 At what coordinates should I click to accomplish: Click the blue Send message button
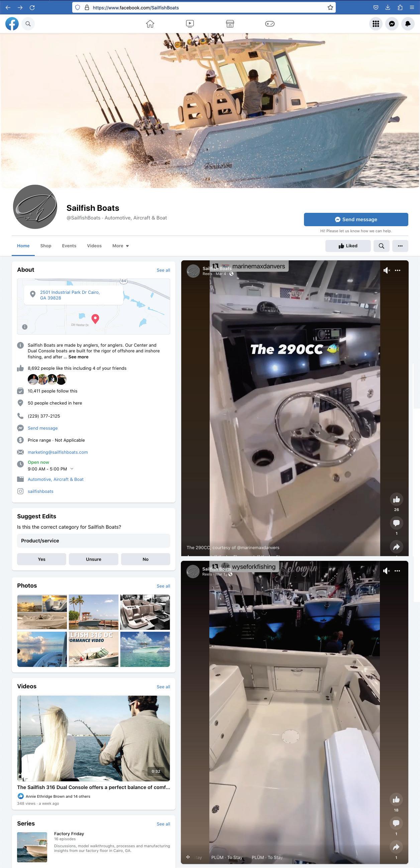[356, 220]
